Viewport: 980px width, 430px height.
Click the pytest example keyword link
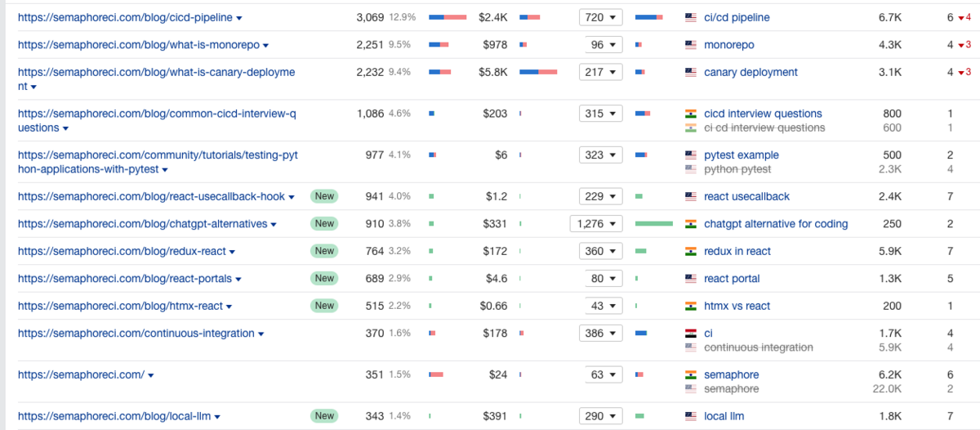tap(741, 155)
